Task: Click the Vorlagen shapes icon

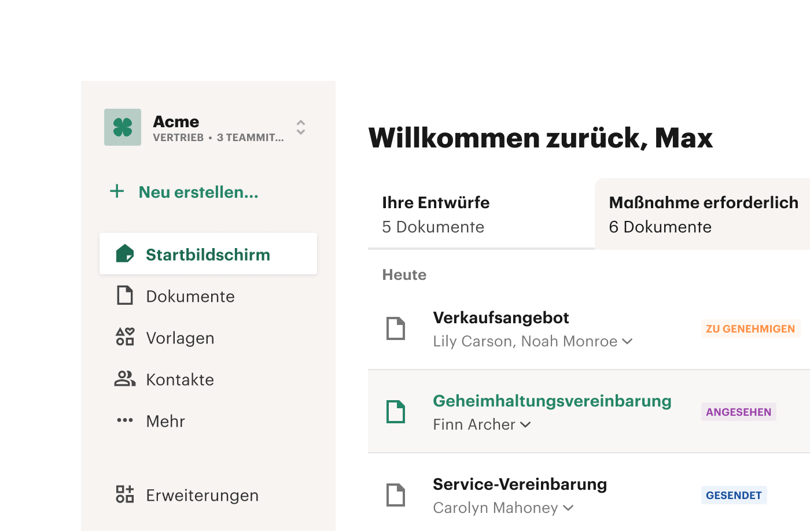Action: pyautogui.click(x=125, y=337)
